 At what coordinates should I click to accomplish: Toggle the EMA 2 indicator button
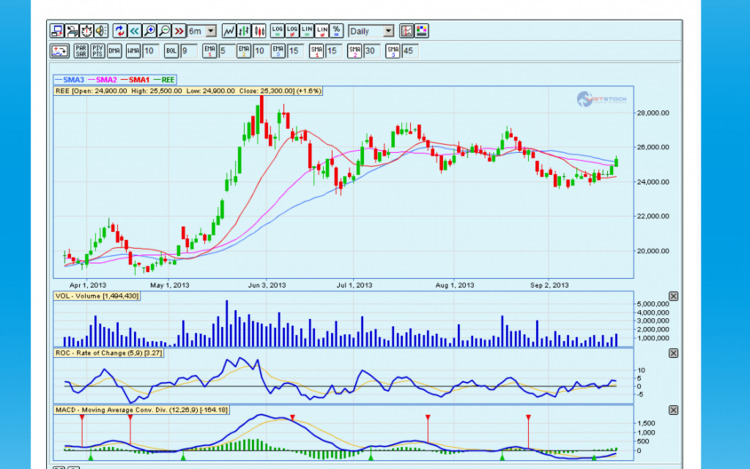(244, 51)
